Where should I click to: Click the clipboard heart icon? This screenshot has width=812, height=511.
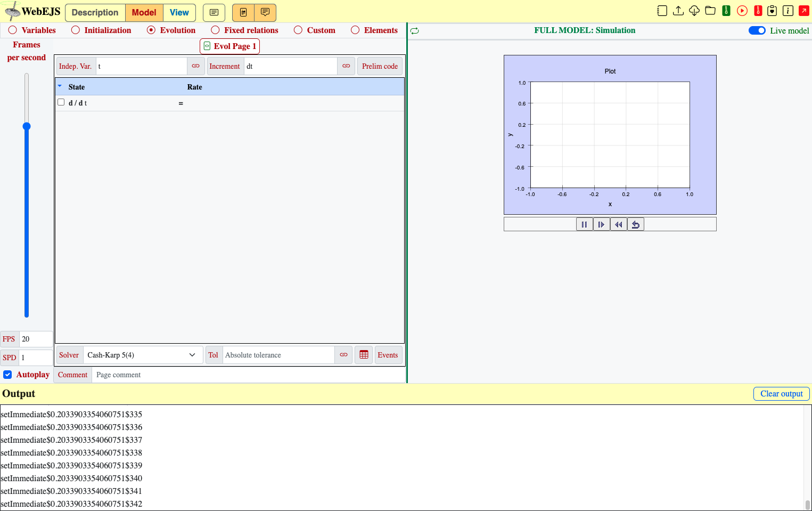click(x=772, y=11)
